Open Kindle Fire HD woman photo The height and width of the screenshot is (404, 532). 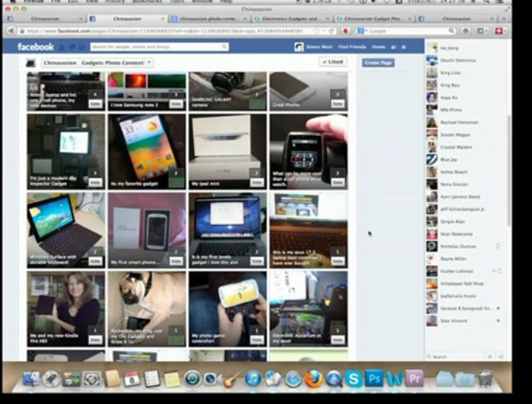pyautogui.click(x=66, y=309)
